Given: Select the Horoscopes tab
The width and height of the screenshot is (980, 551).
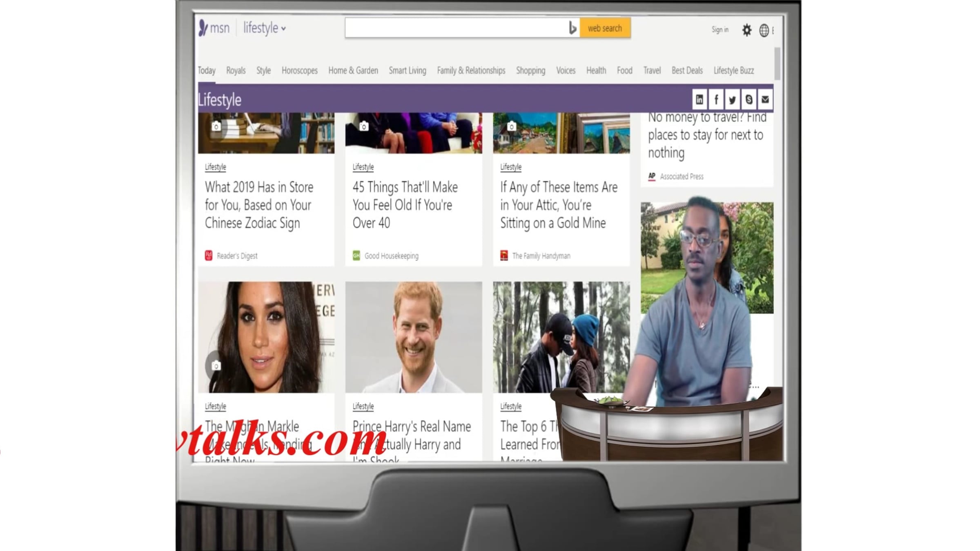Looking at the screenshot, I should [x=299, y=70].
